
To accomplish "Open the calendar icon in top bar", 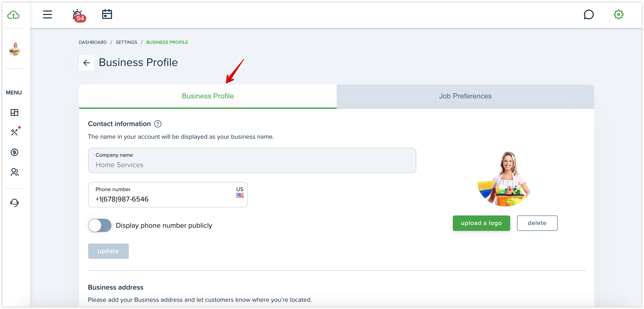I will tap(107, 14).
